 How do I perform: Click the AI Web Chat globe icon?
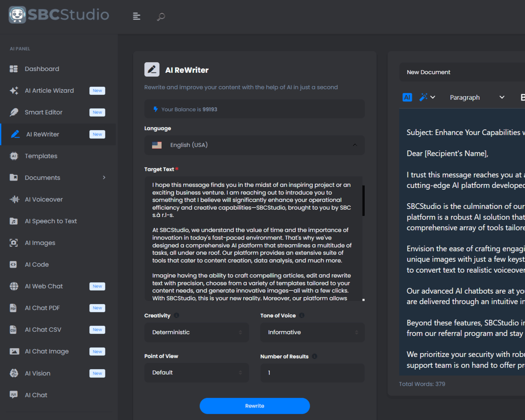14,286
